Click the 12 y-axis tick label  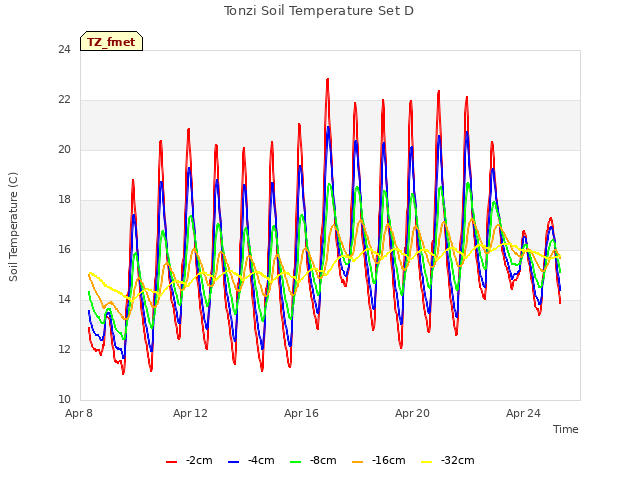point(64,350)
